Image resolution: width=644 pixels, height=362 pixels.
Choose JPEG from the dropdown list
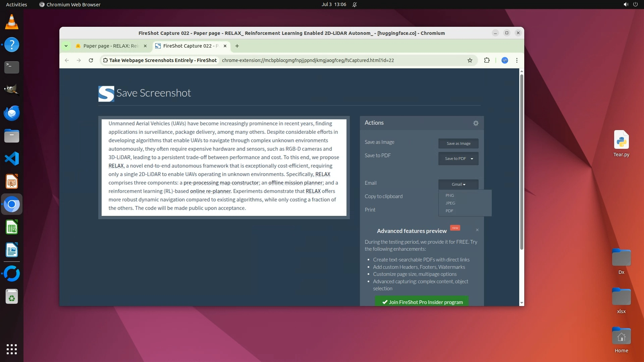click(x=450, y=203)
